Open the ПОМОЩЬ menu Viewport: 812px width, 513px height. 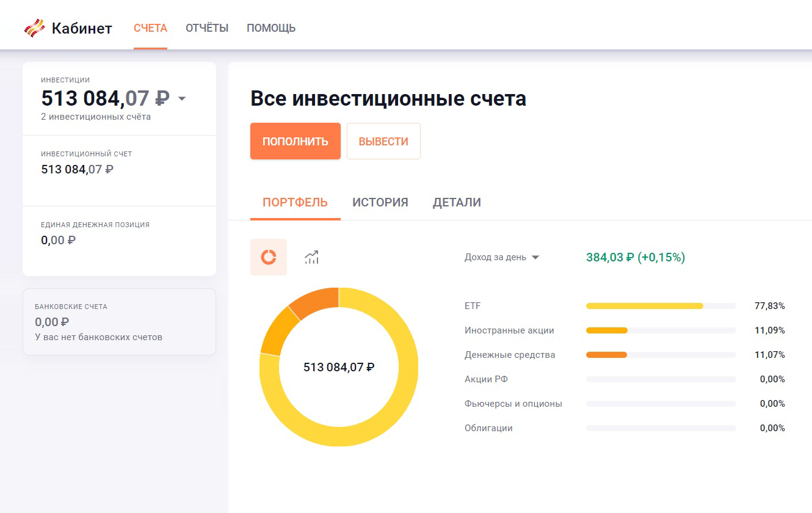tap(271, 28)
